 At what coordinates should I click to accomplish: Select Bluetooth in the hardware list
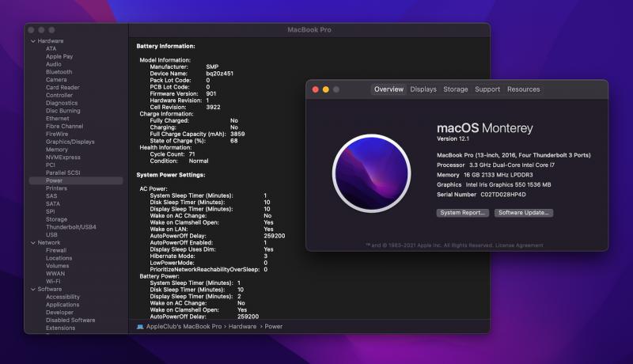tap(59, 72)
